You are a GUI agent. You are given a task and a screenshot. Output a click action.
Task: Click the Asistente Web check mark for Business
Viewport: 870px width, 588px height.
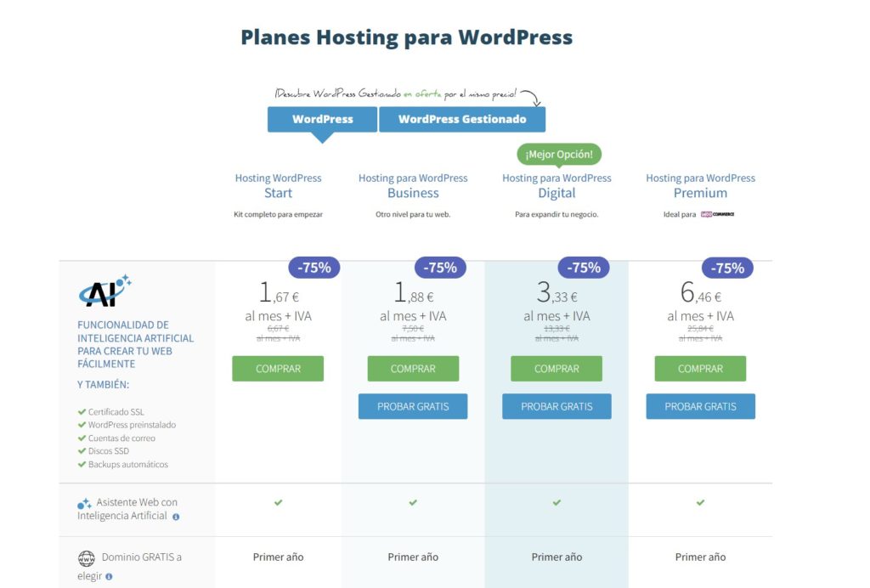click(x=413, y=502)
